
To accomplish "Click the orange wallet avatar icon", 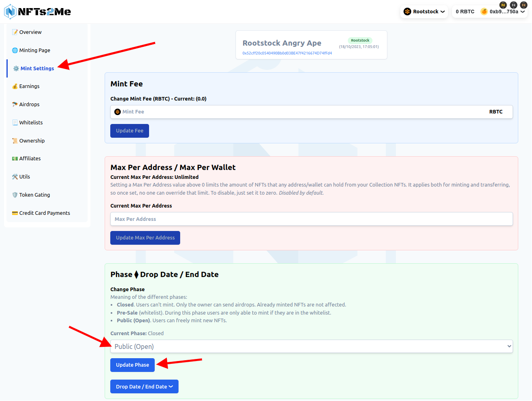I will click(484, 11).
